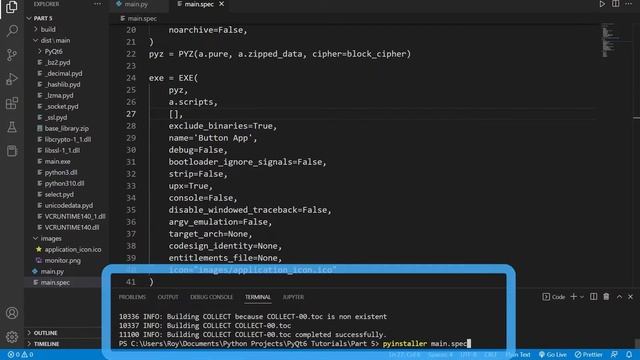Close the terminal panel
The image size is (640, 360).
631,297
